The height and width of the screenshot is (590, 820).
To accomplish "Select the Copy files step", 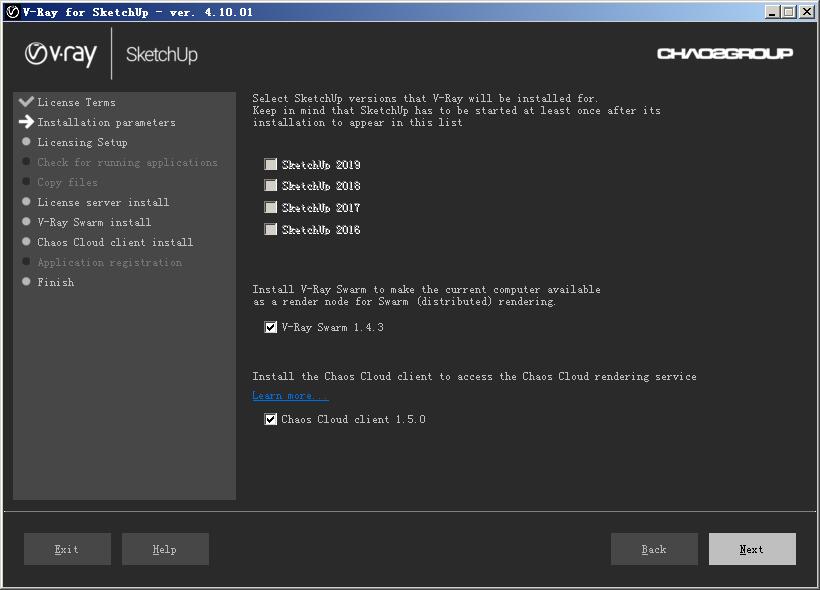I will pyautogui.click(x=67, y=183).
